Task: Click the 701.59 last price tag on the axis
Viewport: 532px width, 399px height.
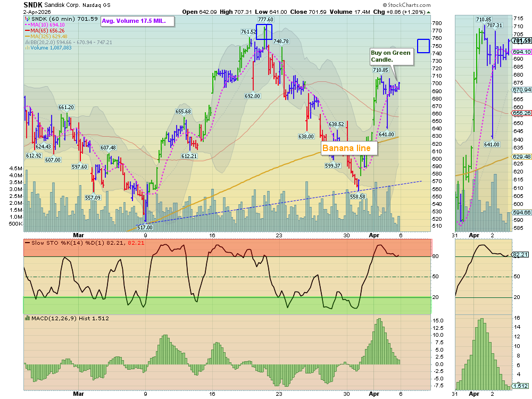Action: pos(522,40)
